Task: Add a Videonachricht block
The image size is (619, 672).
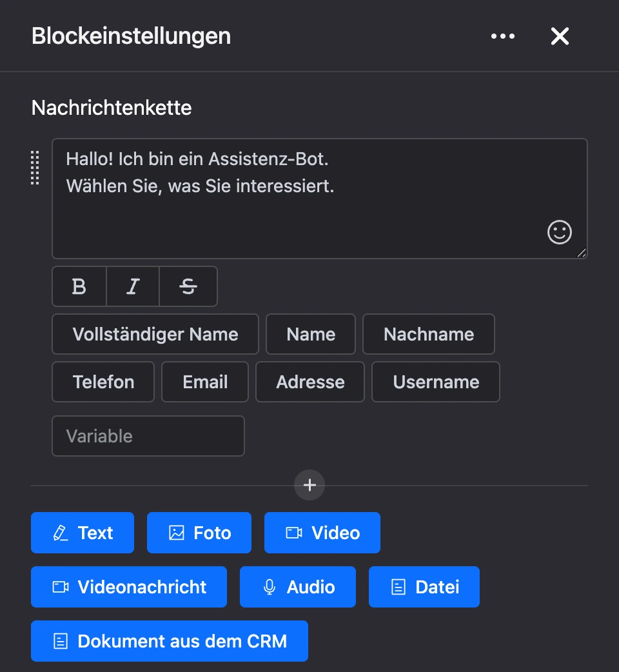Action: pos(129,587)
